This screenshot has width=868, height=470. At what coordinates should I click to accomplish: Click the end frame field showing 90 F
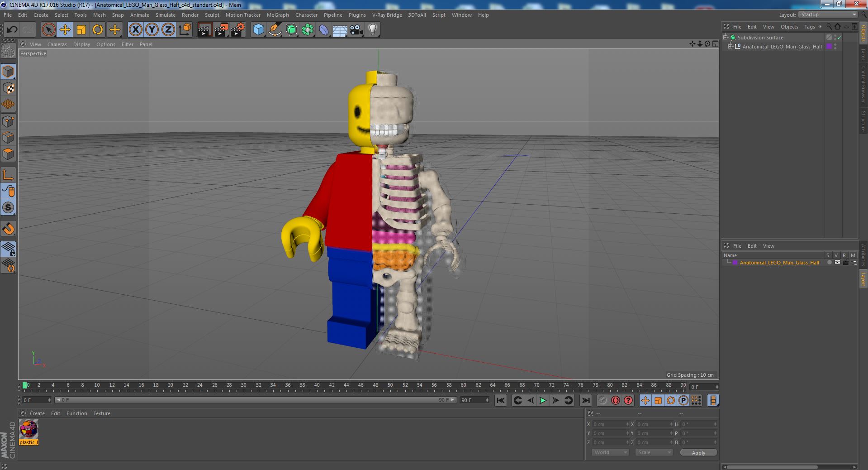[x=474, y=400]
